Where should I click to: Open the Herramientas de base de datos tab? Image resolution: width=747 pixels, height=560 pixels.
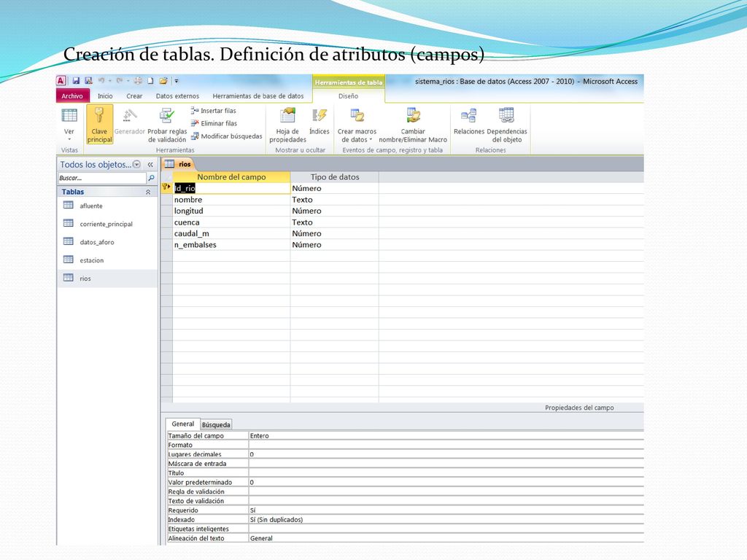[x=258, y=96]
